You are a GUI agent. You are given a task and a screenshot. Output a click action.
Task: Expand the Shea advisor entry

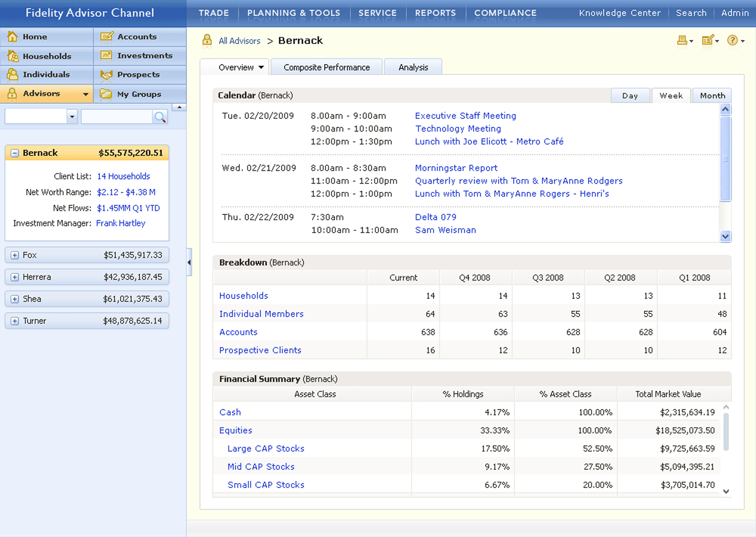pyautogui.click(x=15, y=299)
